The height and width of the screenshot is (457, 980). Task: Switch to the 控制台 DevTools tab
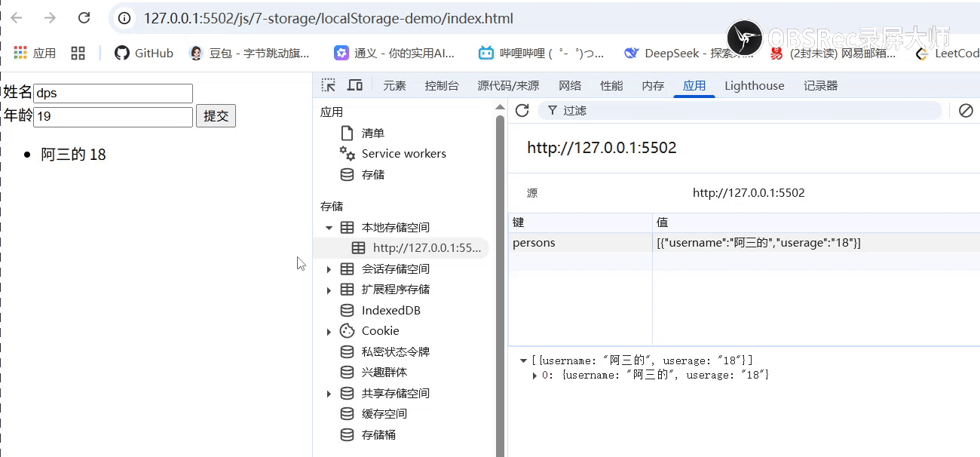point(442,86)
